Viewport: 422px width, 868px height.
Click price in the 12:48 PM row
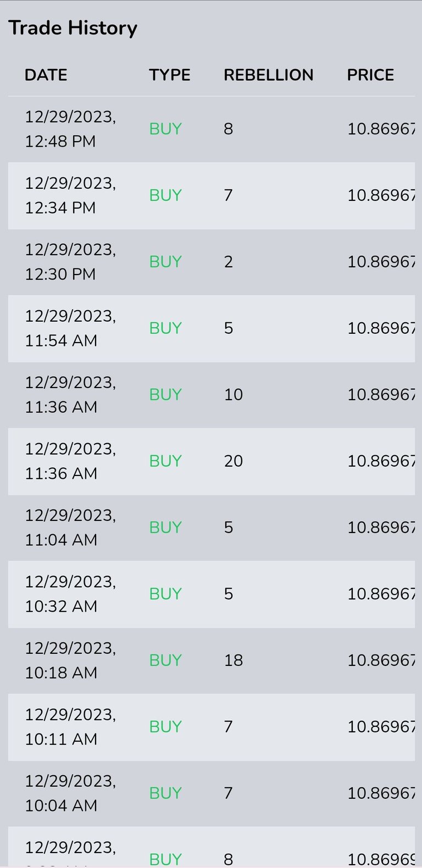(381, 129)
